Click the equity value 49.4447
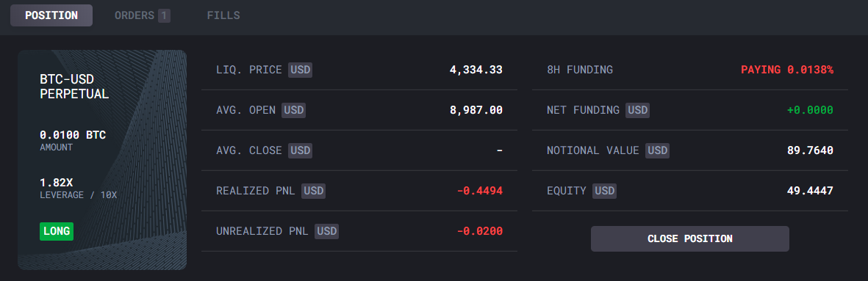Screen dimensions: 868x281 [810, 191]
